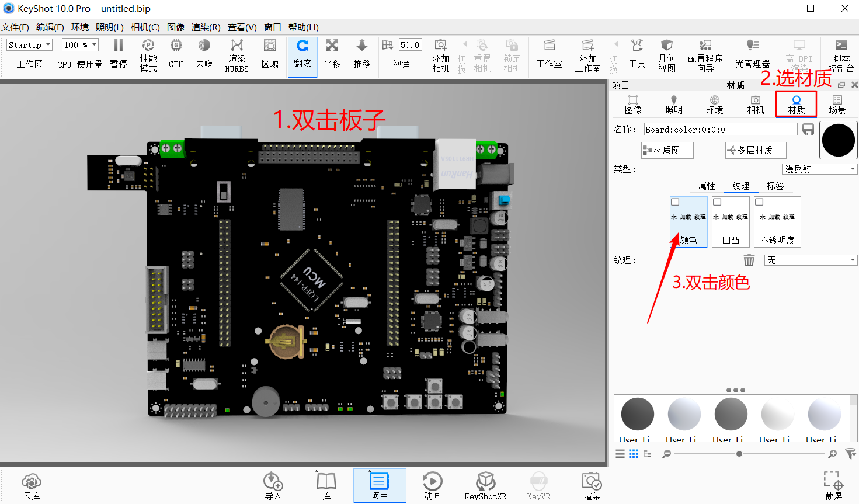Switch library to list view
The width and height of the screenshot is (859, 504).
[620, 454]
